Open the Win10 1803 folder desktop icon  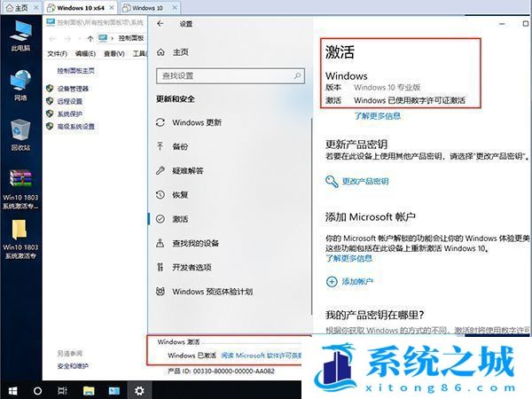tap(20, 239)
